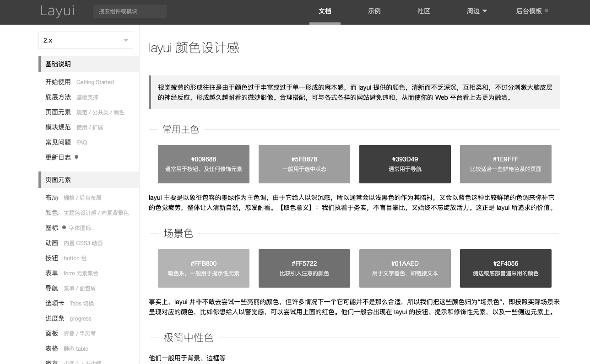Image resolution: width=590 pixels, height=364 pixels.
Task: Open 模块规范 使用 / 扩展
Action: pyautogui.click(x=74, y=127)
